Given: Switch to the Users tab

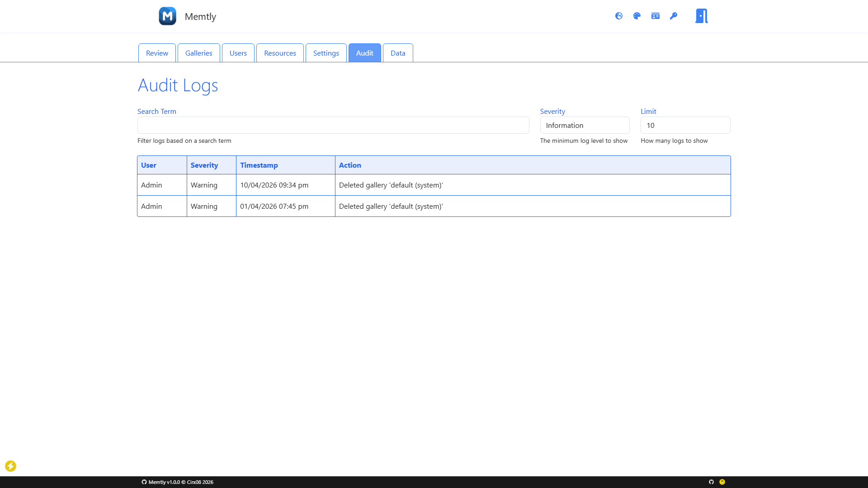Looking at the screenshot, I should 238,53.
